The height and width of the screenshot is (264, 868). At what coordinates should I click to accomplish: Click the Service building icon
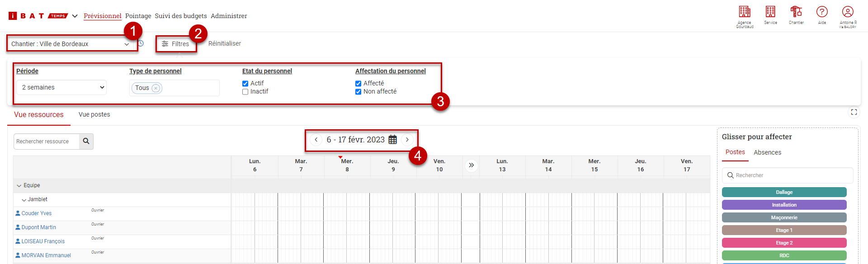pyautogui.click(x=770, y=12)
